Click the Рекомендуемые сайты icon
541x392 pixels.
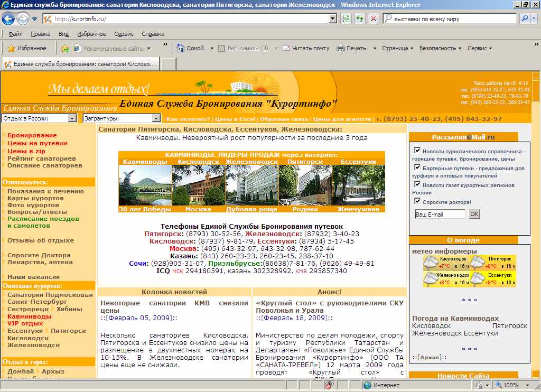pyautogui.click(x=77, y=48)
